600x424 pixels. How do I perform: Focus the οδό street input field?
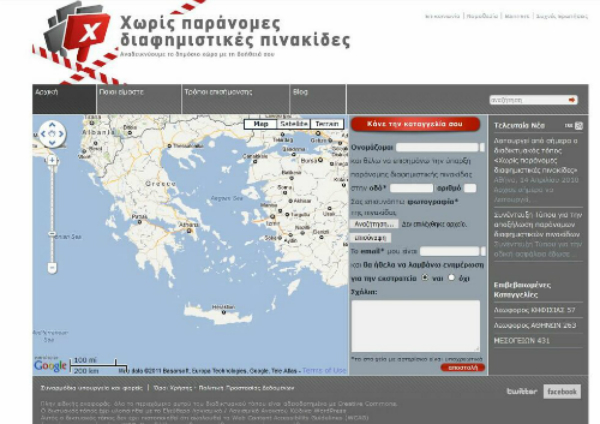tap(411, 188)
